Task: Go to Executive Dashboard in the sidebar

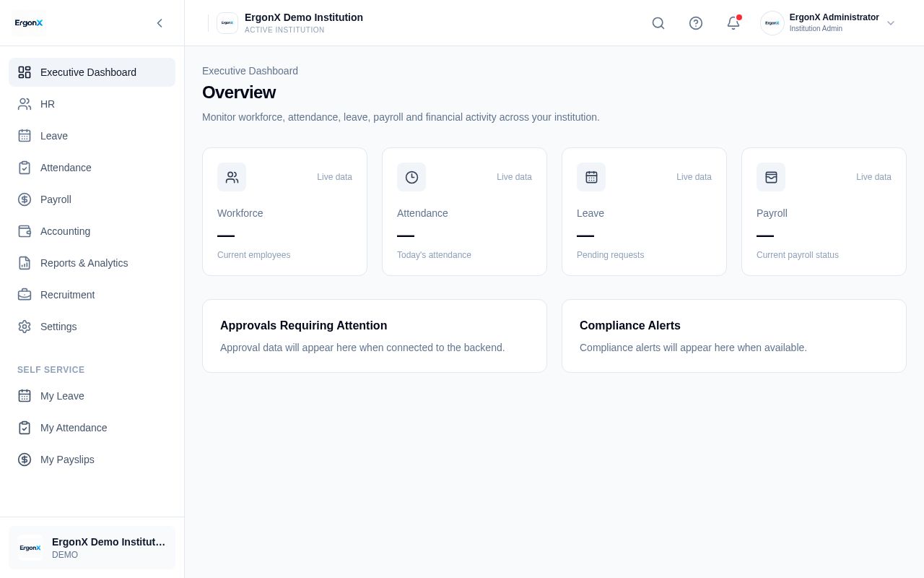Action: (x=92, y=72)
